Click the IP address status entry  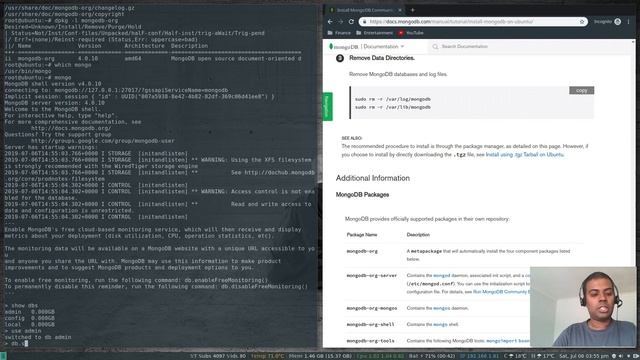[x=479, y=356]
